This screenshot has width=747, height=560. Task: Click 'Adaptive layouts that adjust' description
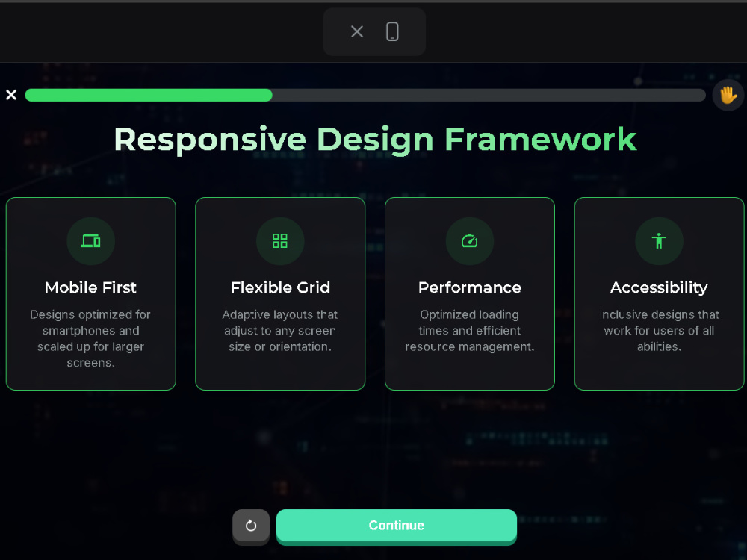click(280, 331)
